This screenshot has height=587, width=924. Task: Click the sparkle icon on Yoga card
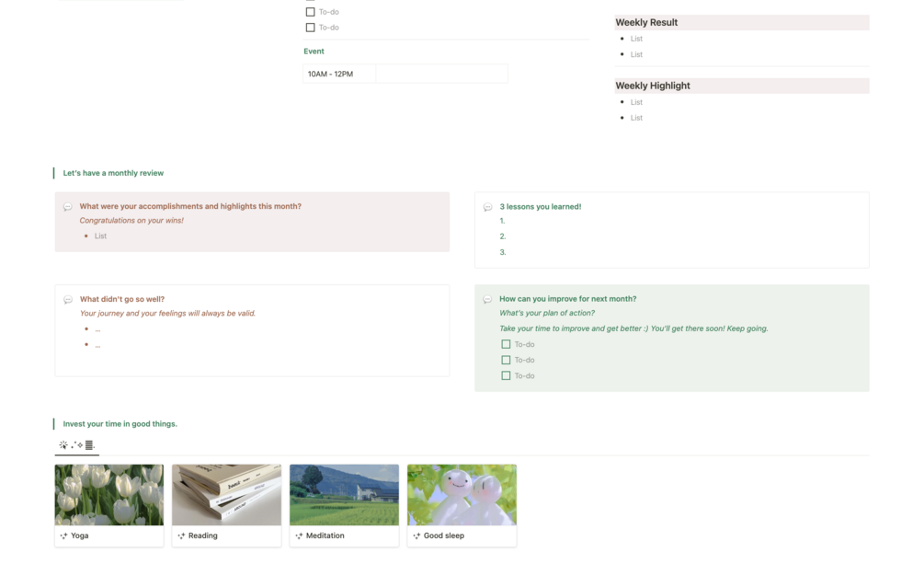tap(63, 535)
